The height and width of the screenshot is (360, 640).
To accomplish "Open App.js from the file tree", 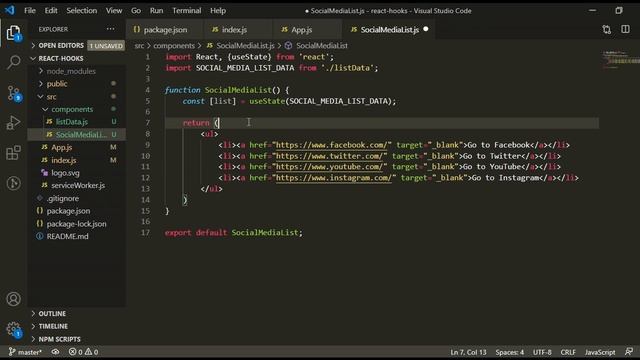I will 62,147.
